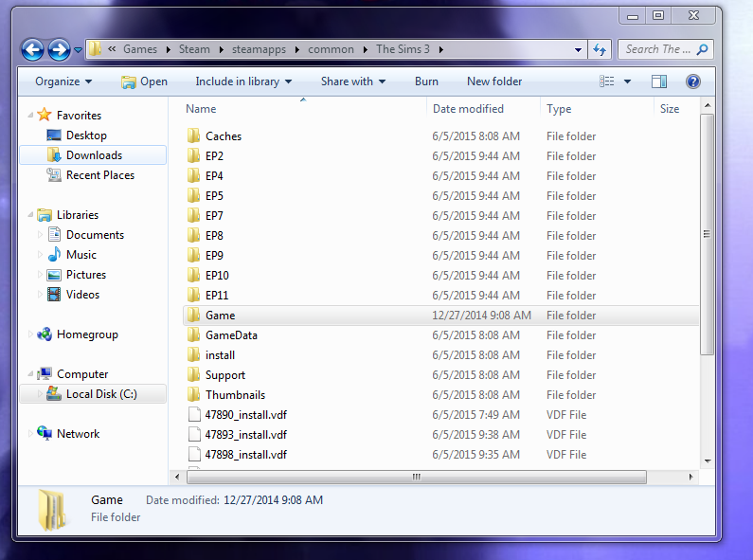Select Documents in the navigation pane
This screenshot has width=753, height=560.
[x=95, y=235]
